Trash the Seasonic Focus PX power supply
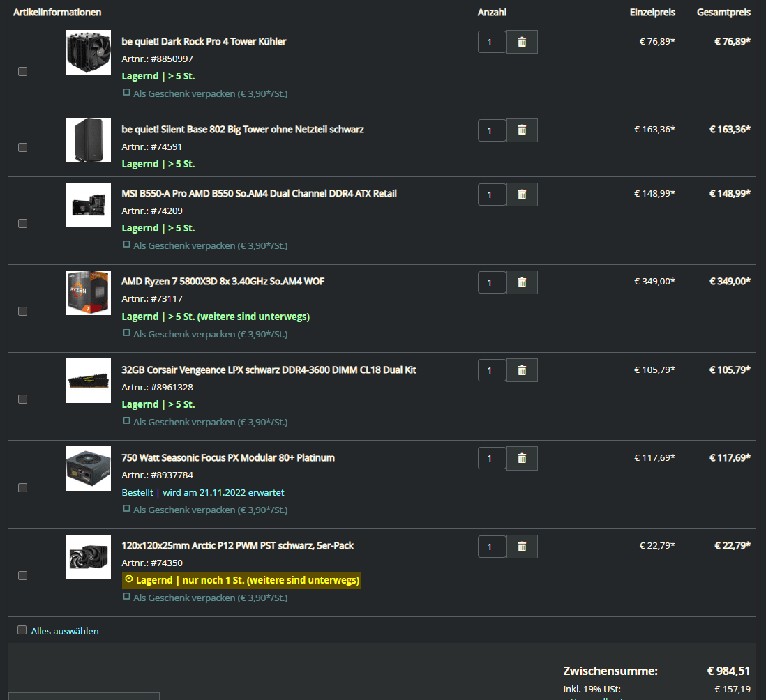The image size is (766, 700). point(522,458)
